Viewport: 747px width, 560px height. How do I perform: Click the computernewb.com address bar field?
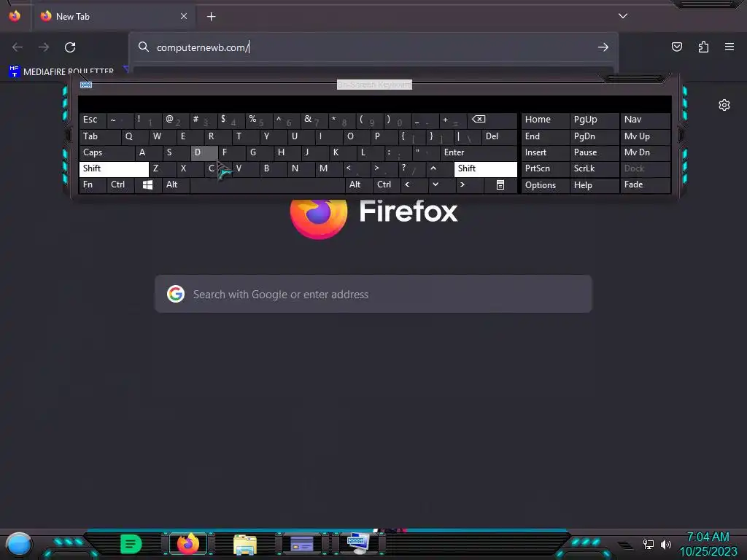coord(373,47)
